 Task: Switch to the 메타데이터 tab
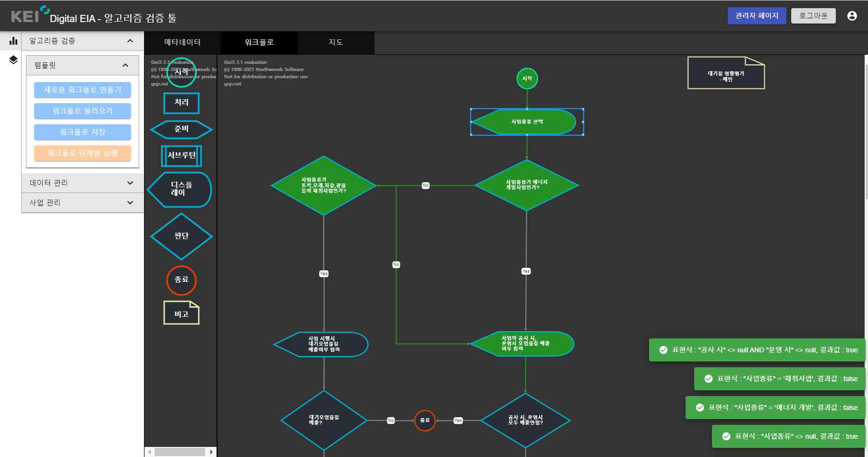[182, 43]
